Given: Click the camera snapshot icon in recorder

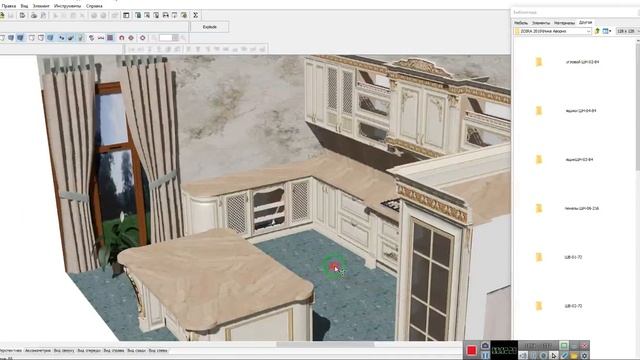Looking at the screenshot, I should coord(485,346).
